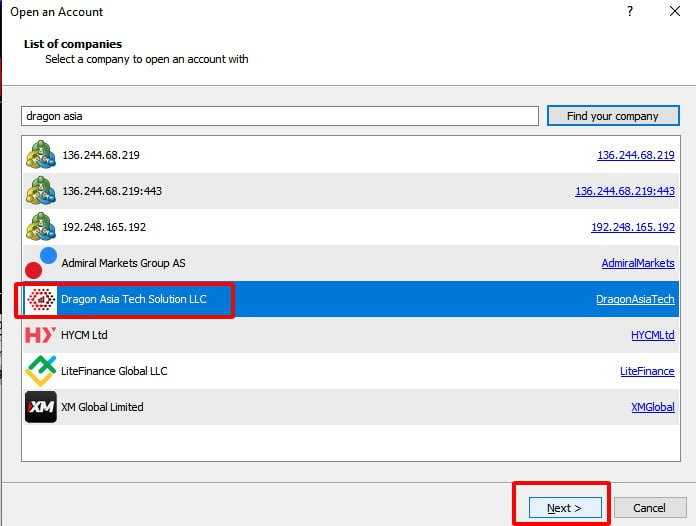696x526 pixels.
Task: Click the LiteFinance green-yellow logo
Action: [x=41, y=371]
